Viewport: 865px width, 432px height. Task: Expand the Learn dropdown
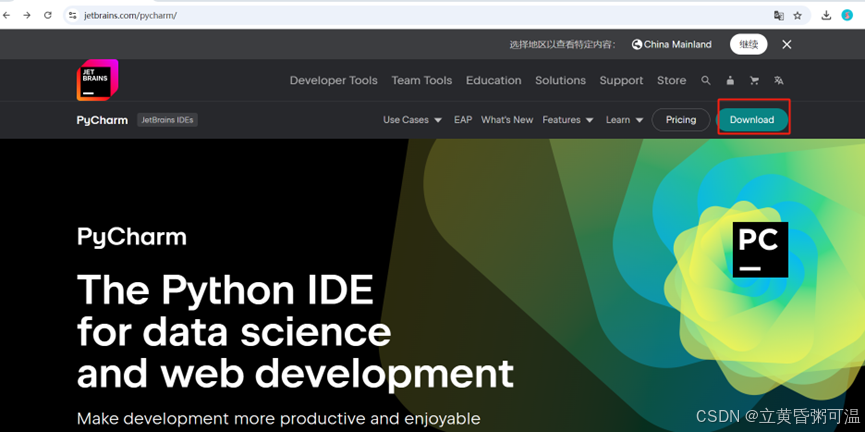click(x=624, y=120)
